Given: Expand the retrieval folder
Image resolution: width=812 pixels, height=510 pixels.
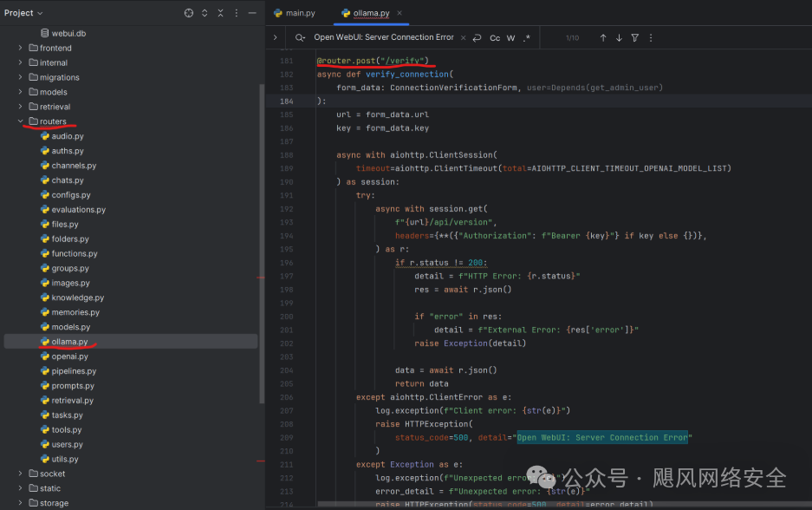Looking at the screenshot, I should click(x=20, y=106).
